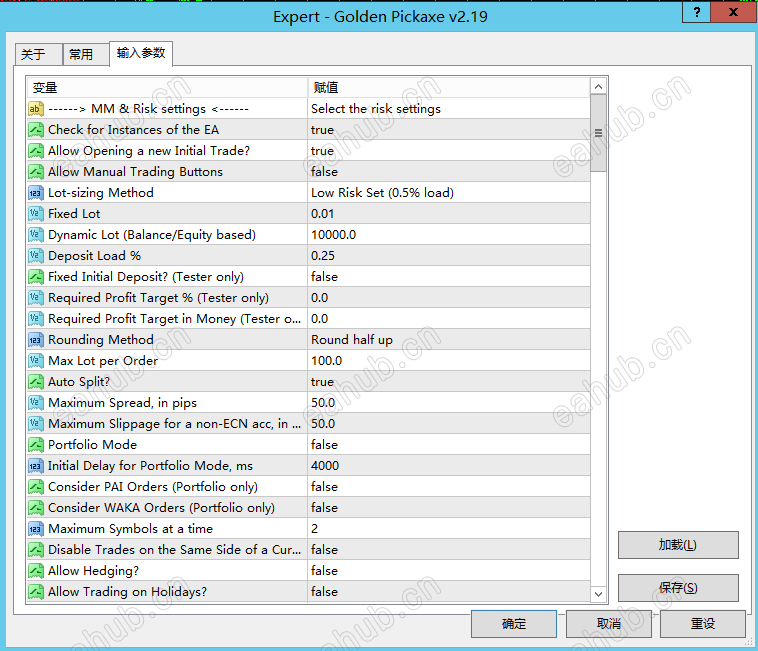Image resolution: width=758 pixels, height=651 pixels.
Task: Open the Rounding Method value 'Round half up'
Action: pos(449,340)
